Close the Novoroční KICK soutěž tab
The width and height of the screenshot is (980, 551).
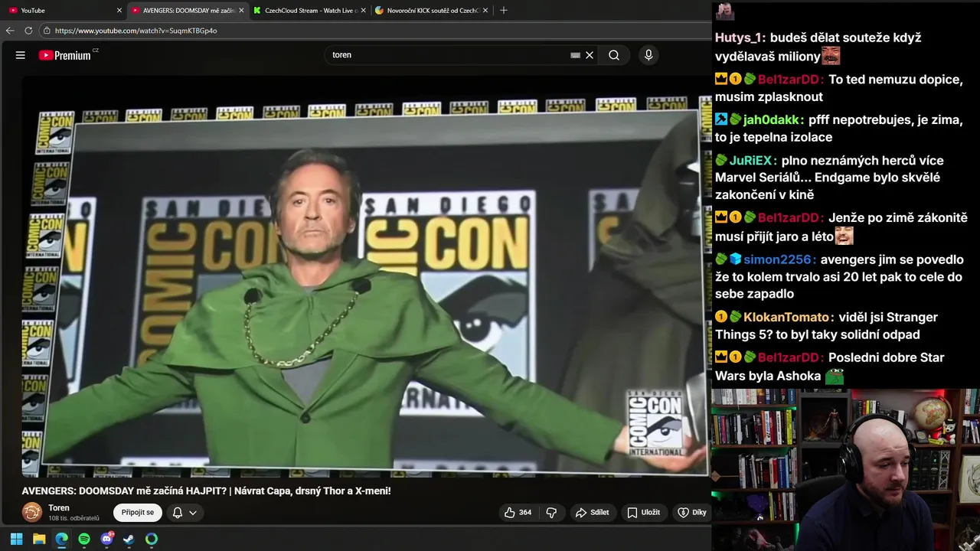point(485,11)
